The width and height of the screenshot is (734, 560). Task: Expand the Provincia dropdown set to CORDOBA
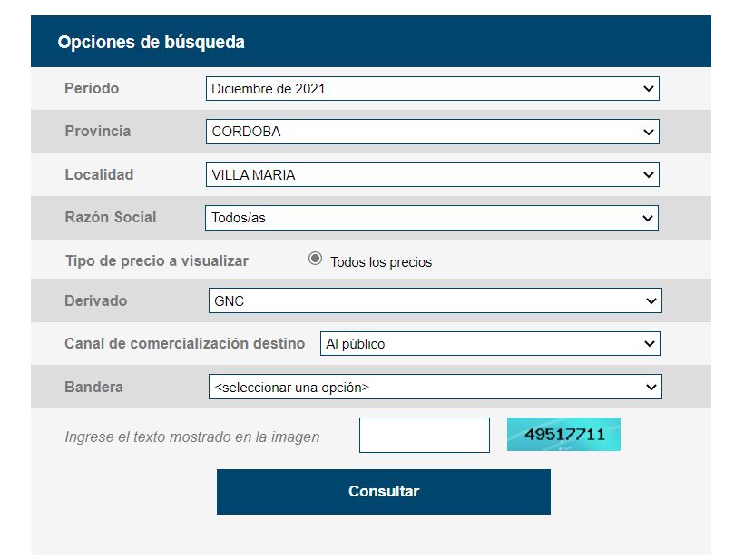click(x=432, y=132)
